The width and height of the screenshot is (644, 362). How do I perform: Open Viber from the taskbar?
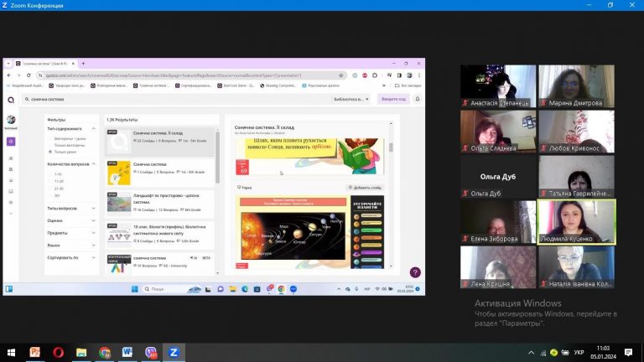pos(151,353)
